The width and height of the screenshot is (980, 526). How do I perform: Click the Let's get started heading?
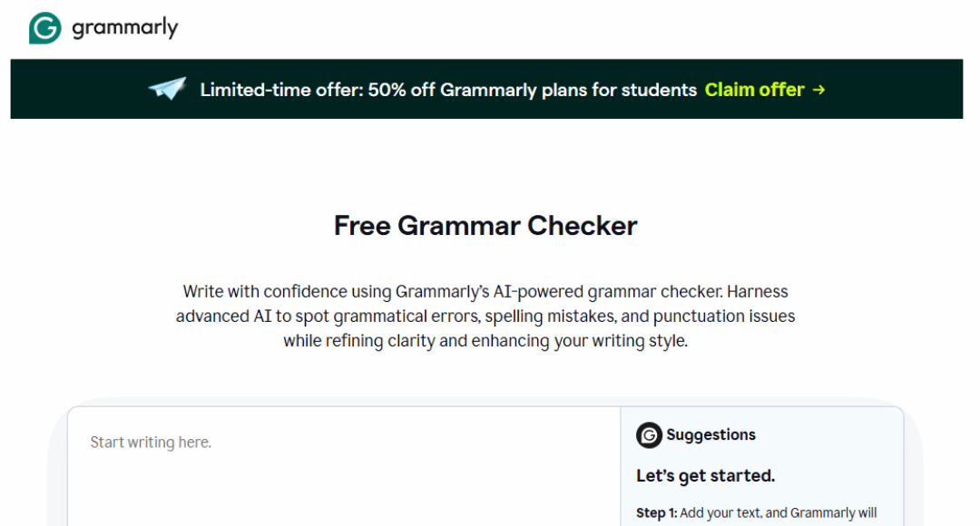coord(705,475)
